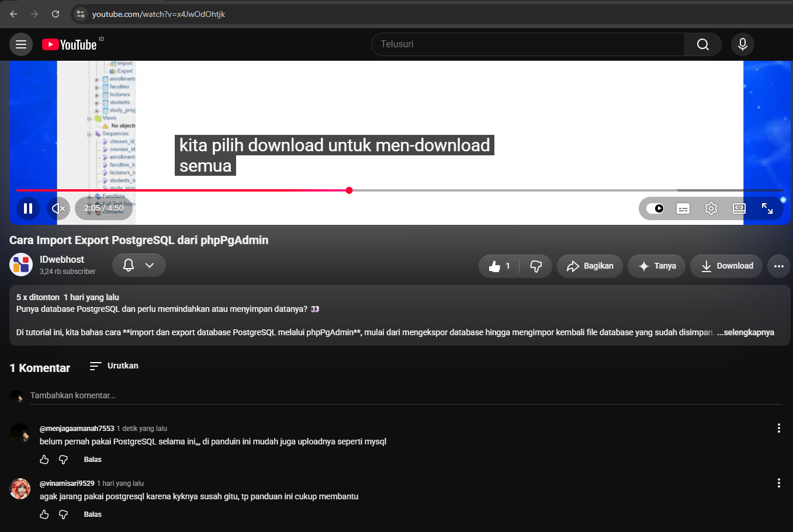Click the voice search microphone icon
This screenshot has height=532, width=793.
(743, 44)
